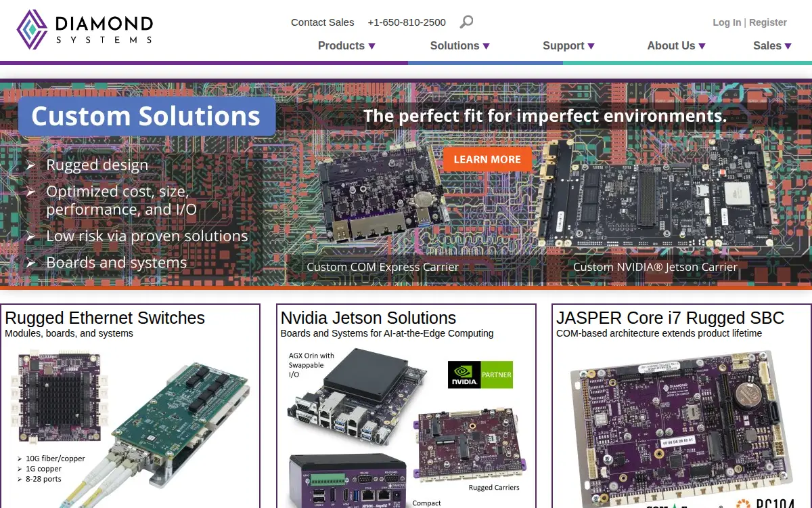Click 'The perfect fit for imperfect environments' tagline
The image size is (812, 508).
click(x=545, y=116)
